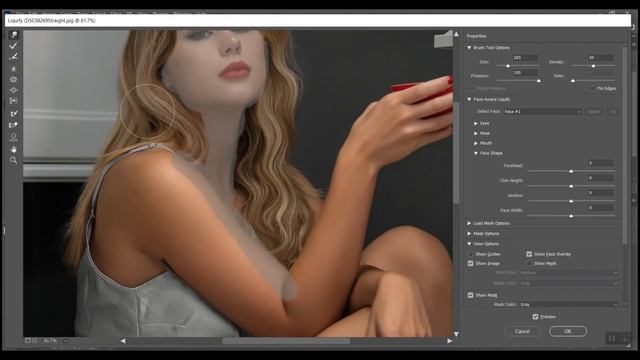
Task: Toggle the Show Mask checkbox
Action: (471, 295)
